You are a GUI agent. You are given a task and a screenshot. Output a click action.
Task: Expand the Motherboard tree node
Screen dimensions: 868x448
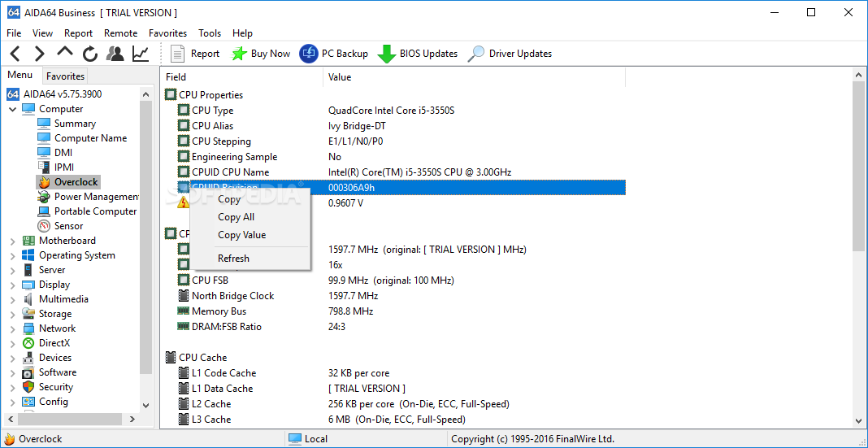(13, 241)
